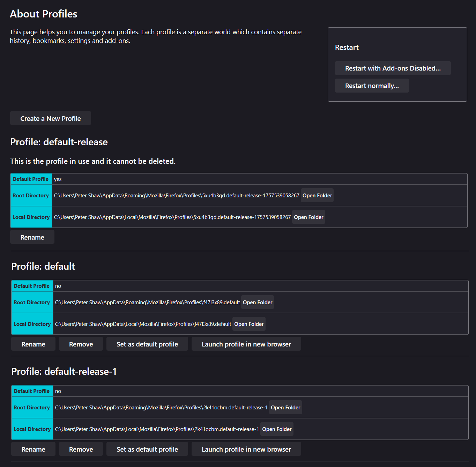Open Local Directory folder for default-release-1 profile
476x467 pixels.
coord(277,429)
